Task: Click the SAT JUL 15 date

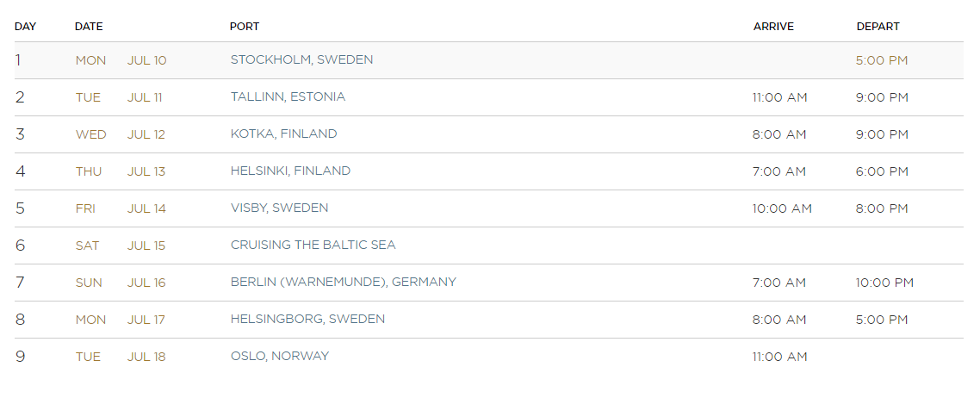Action: tap(121, 246)
